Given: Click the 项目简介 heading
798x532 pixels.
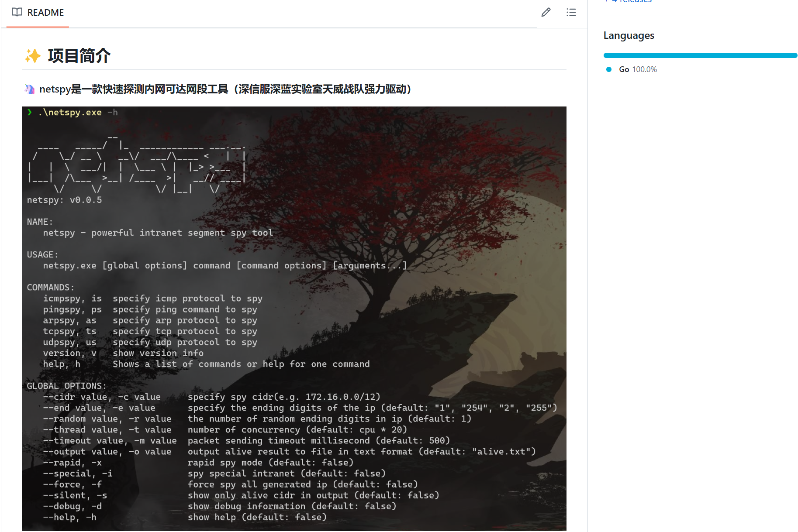Looking at the screenshot, I should [x=79, y=56].
